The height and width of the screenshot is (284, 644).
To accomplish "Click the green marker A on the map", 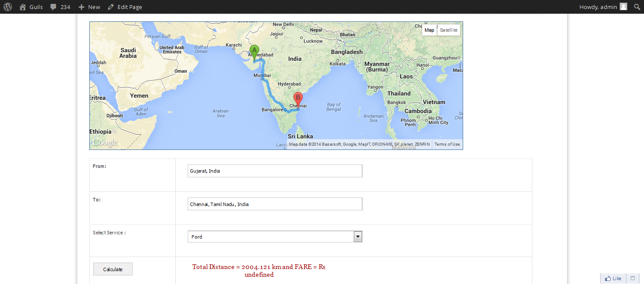I will (254, 53).
